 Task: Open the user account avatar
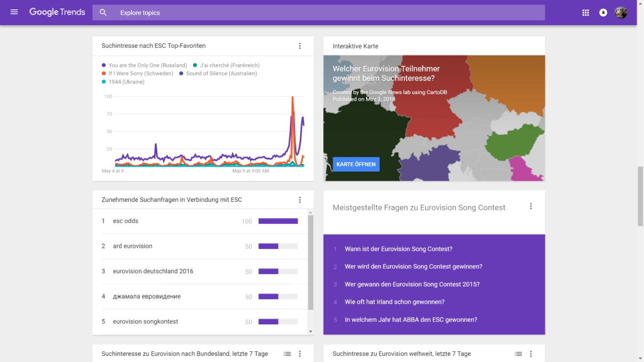tap(621, 13)
